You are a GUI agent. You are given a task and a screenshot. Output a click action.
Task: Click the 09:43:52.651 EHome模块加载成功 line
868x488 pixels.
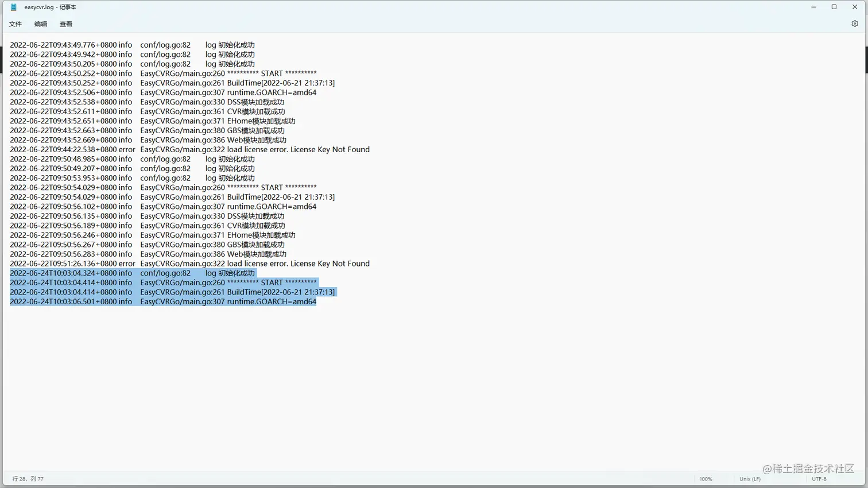pos(153,121)
